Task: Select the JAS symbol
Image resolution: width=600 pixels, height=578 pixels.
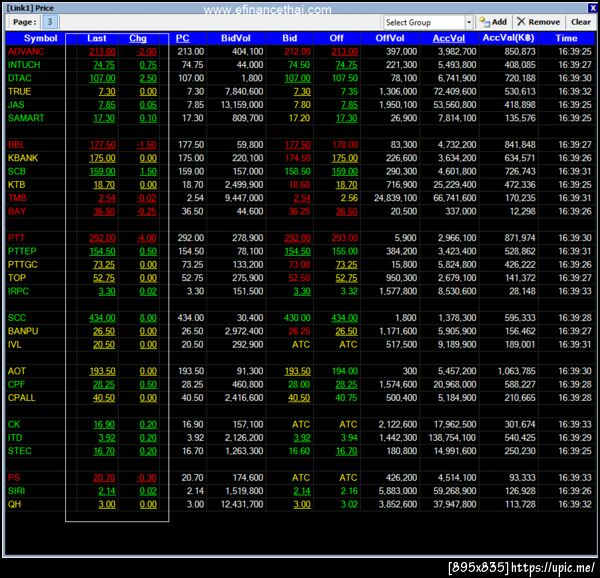Action: click(16, 105)
